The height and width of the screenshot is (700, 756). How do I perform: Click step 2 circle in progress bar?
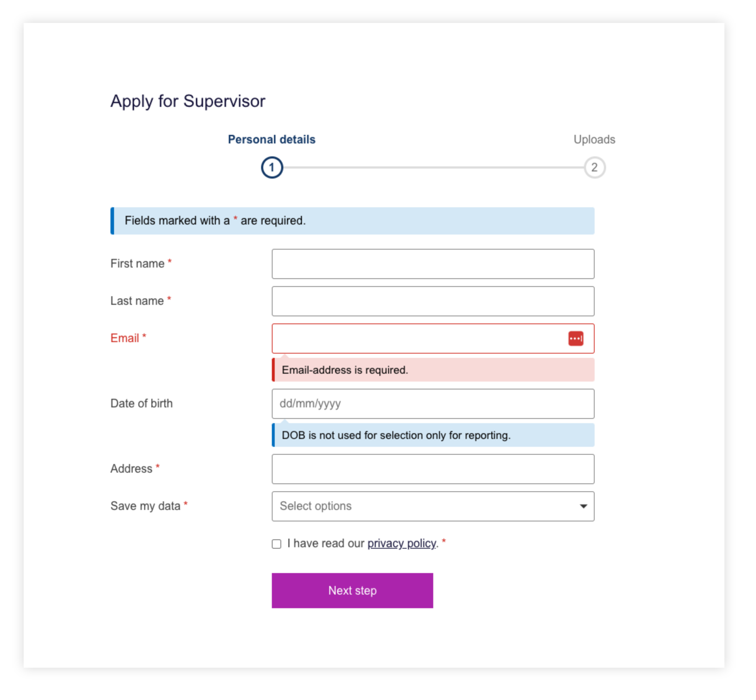594,167
